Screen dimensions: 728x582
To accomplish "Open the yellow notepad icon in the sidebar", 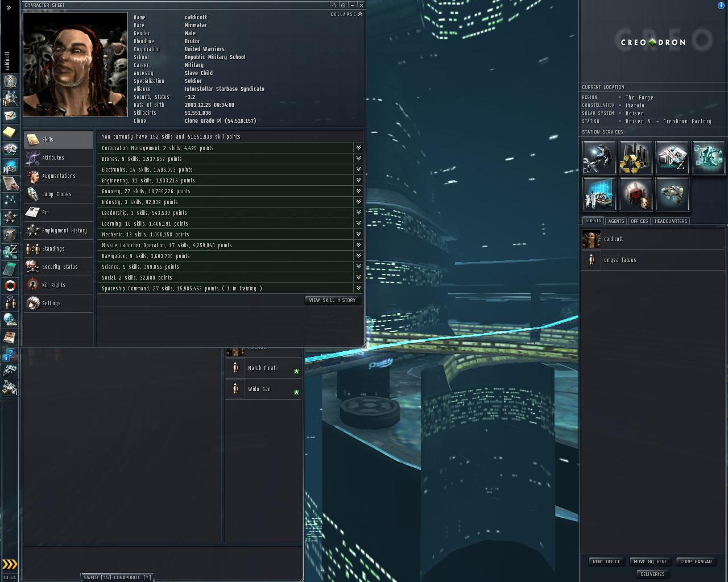I will 10,132.
